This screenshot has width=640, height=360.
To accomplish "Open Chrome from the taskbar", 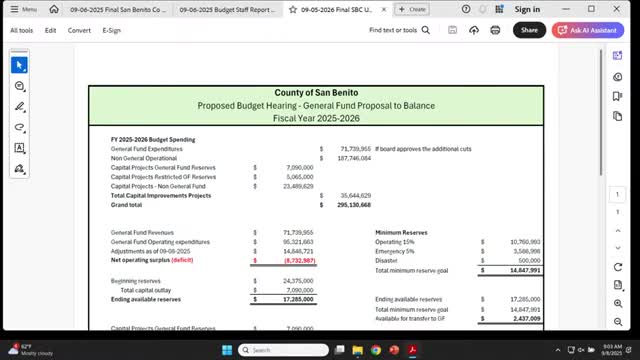I will 376,350.
